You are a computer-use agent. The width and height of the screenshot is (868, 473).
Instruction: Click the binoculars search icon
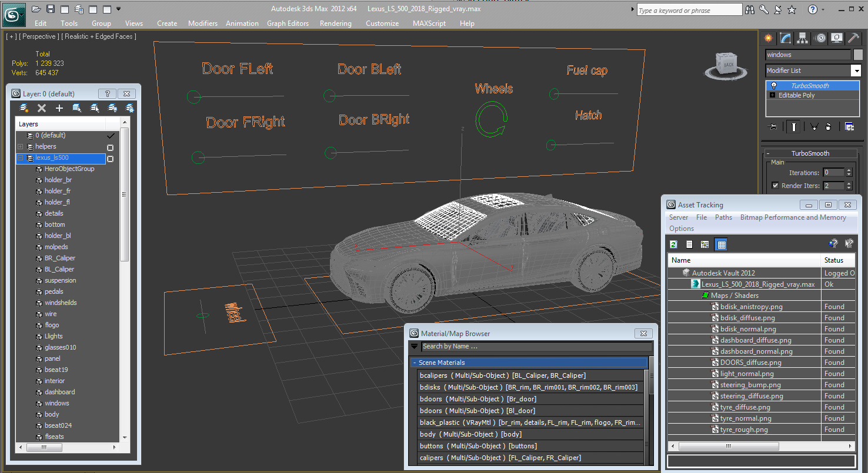750,9
